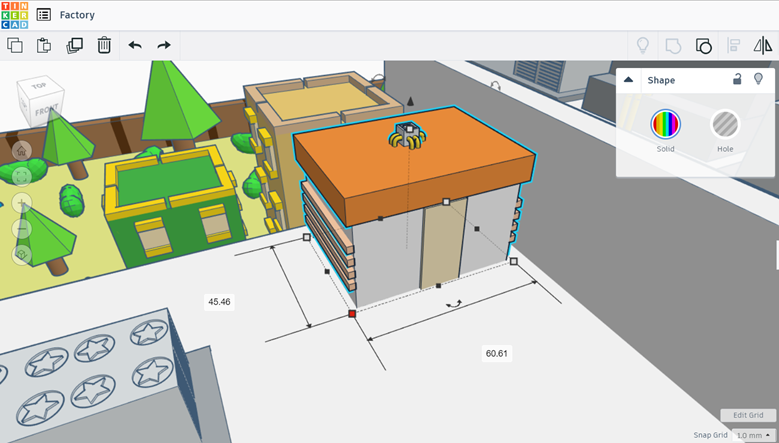Hide selected shape using panel lightbulb icon
Image resolution: width=779 pixels, height=443 pixels.
758,78
